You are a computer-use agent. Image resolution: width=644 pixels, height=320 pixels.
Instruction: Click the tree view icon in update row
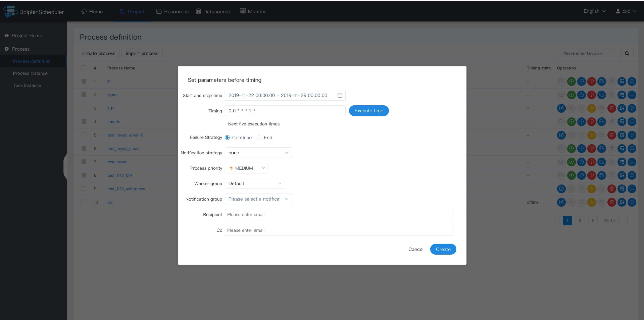click(622, 122)
